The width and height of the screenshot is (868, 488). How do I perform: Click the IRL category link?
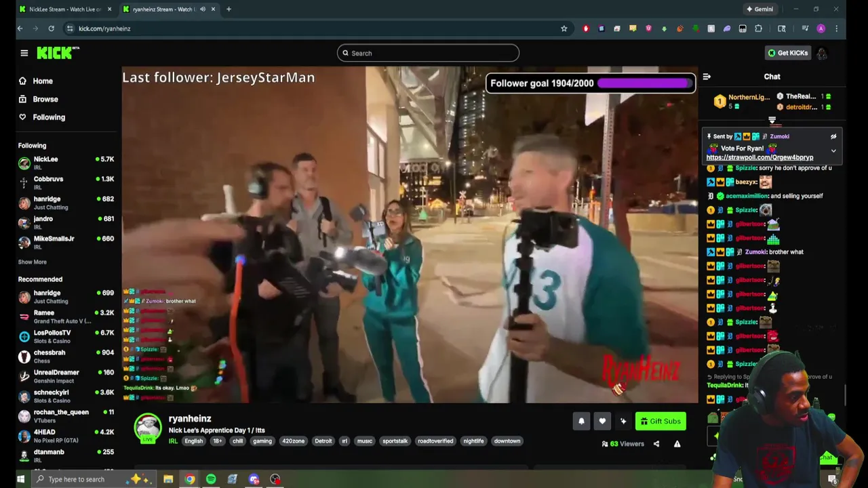pos(173,441)
